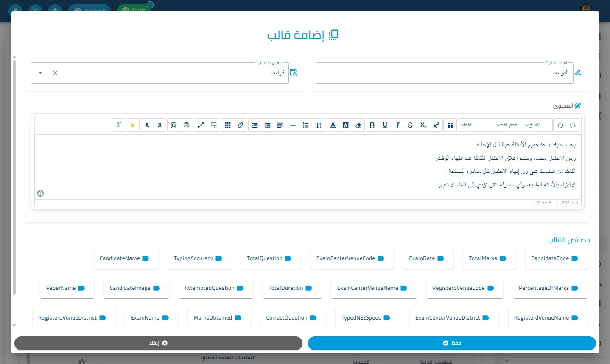Insert the TypingAccuracy property tag

[200, 258]
